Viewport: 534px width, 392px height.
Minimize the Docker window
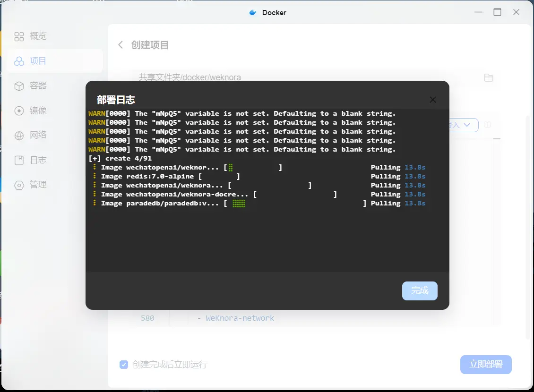coord(479,12)
